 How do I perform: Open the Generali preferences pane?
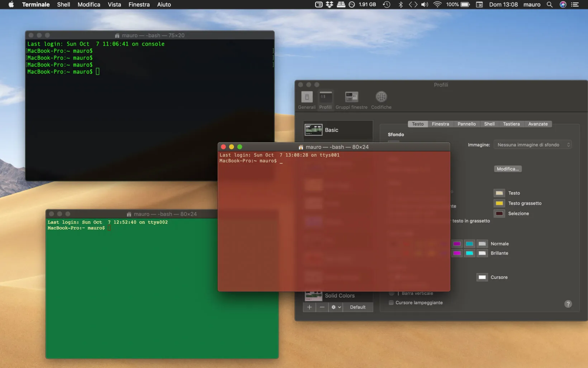[x=307, y=100]
